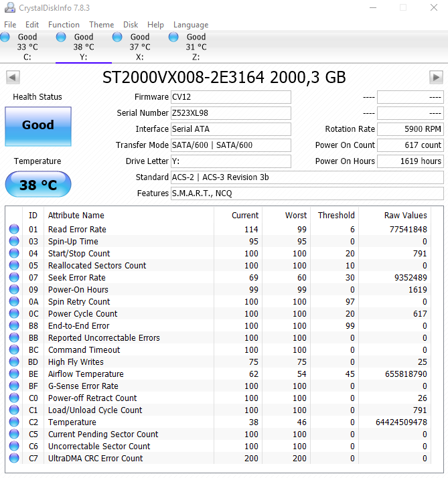Open the Edit menu
Screen dimensions: 448x478
(32, 25)
